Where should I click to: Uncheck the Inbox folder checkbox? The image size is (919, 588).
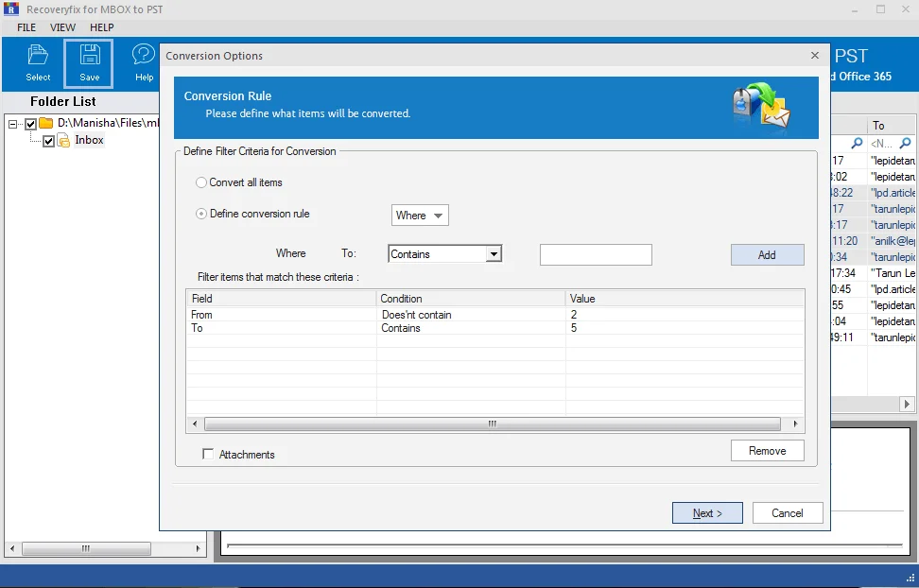(x=48, y=141)
